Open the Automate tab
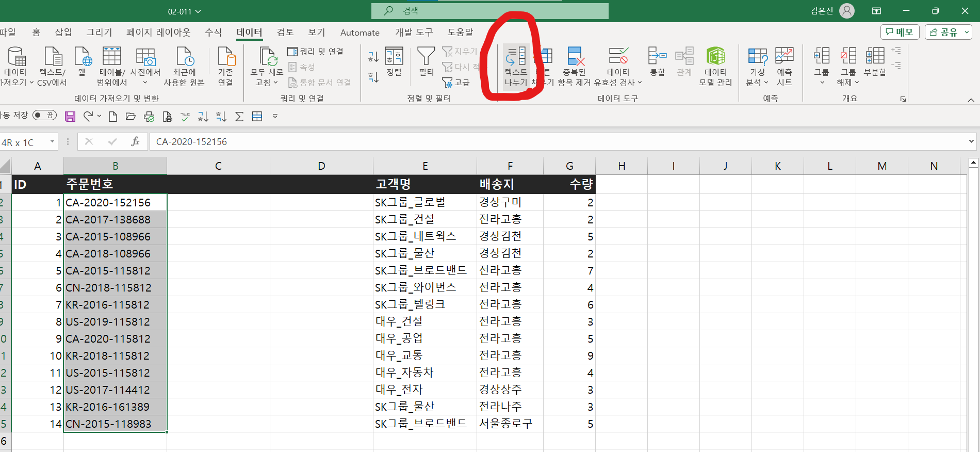This screenshot has height=452, width=980. tap(360, 32)
